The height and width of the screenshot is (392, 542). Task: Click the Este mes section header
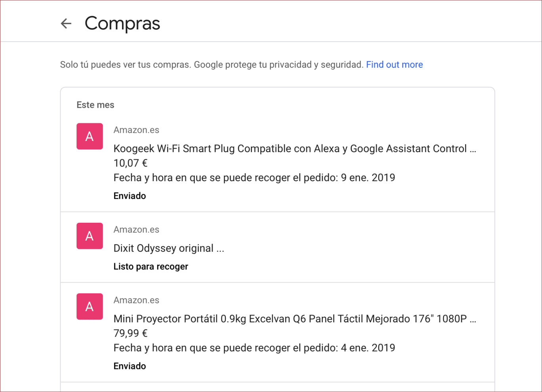coord(95,105)
